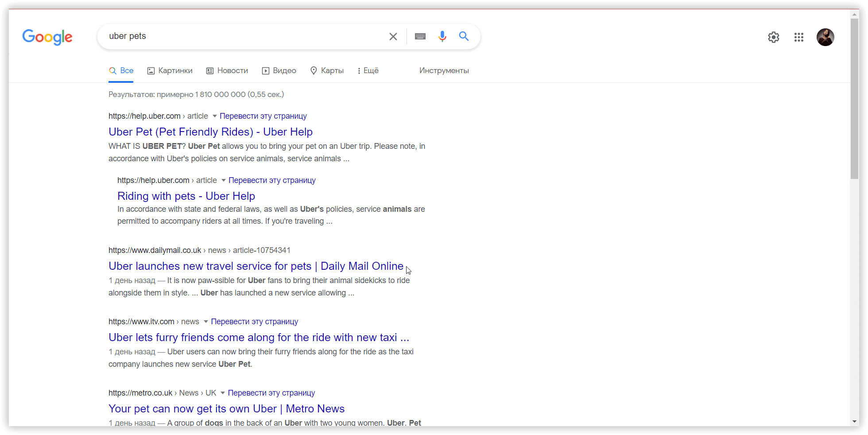The width and height of the screenshot is (868, 435).
Task: Switch to the Новости tab
Action: (227, 70)
